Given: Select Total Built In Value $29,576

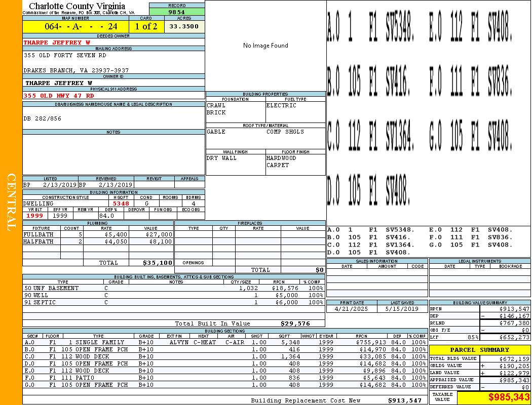Looking at the screenshot, I should coord(295,323).
